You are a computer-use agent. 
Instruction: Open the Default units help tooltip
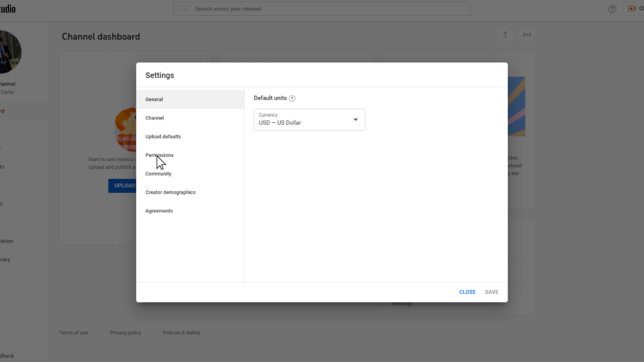point(292,98)
